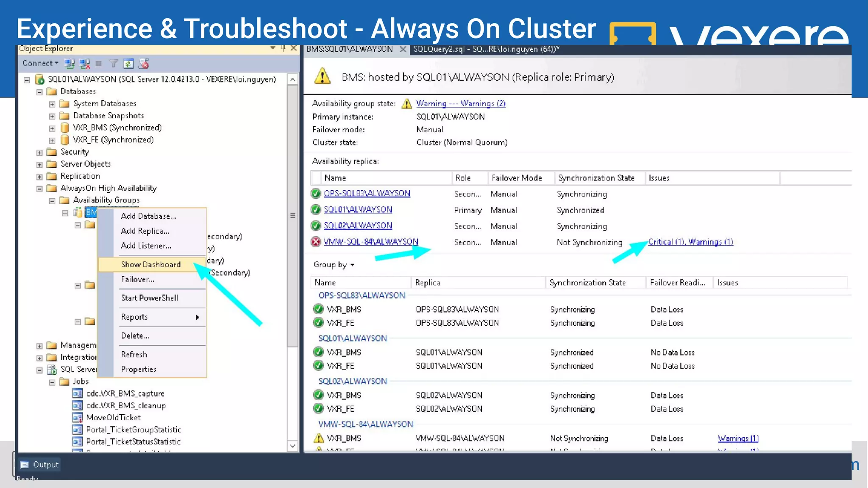Expand the Server Objects folder
Screen dimensions: 868x488
39,164
